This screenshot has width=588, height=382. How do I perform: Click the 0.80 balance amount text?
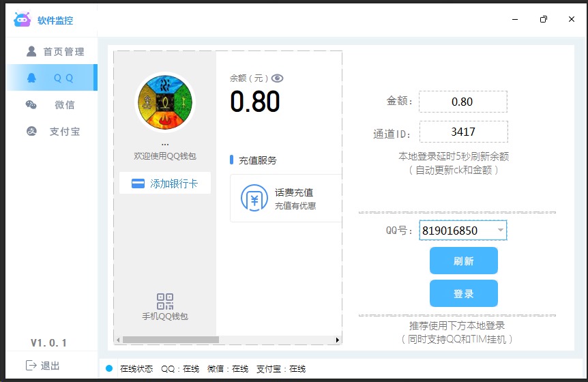coord(255,102)
